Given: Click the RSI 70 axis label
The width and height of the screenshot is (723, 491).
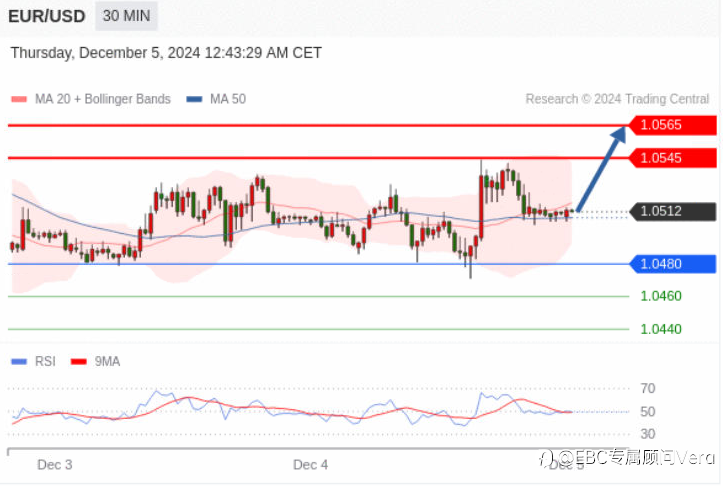Looking at the screenshot, I should click(648, 389).
